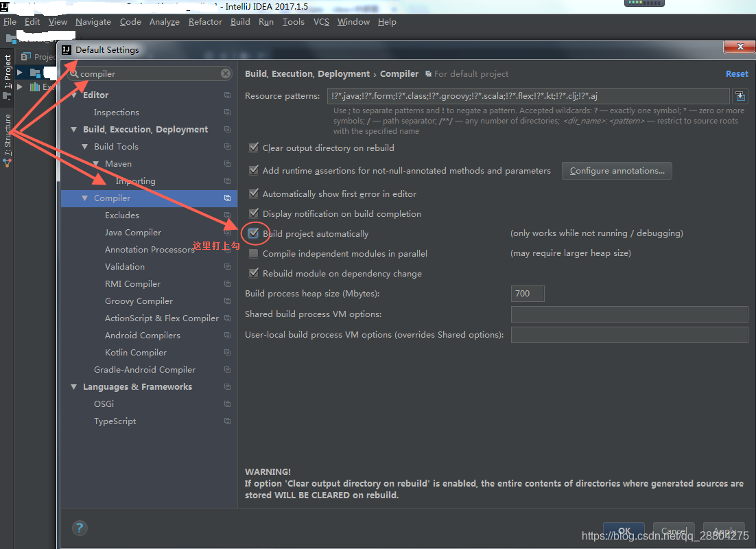Click the project-level icon on selected Compiler row
The image size is (756, 549).
227,198
